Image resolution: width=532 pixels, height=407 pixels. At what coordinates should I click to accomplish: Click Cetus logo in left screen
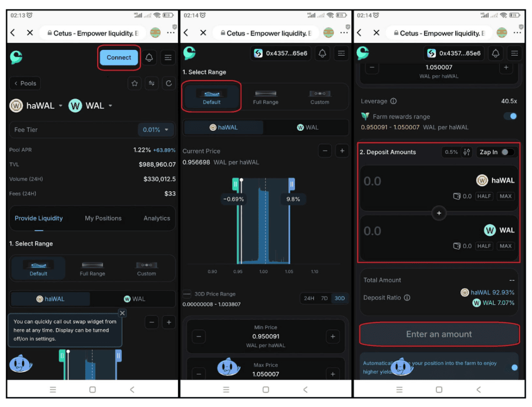(x=16, y=57)
